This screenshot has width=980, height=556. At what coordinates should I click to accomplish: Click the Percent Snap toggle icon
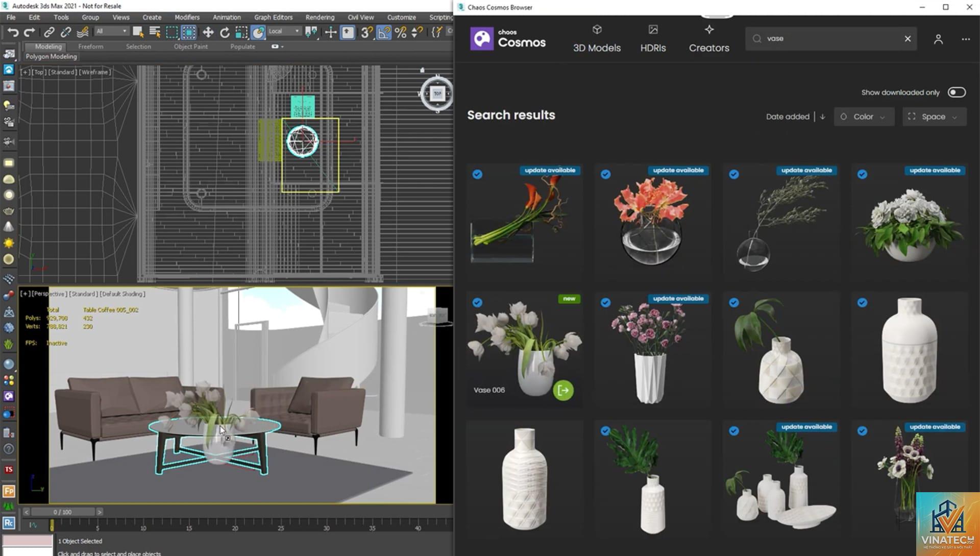pos(401,33)
